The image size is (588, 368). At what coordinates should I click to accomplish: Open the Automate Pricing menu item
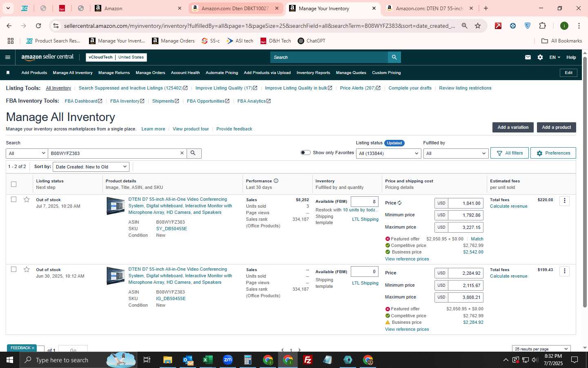coord(222,73)
